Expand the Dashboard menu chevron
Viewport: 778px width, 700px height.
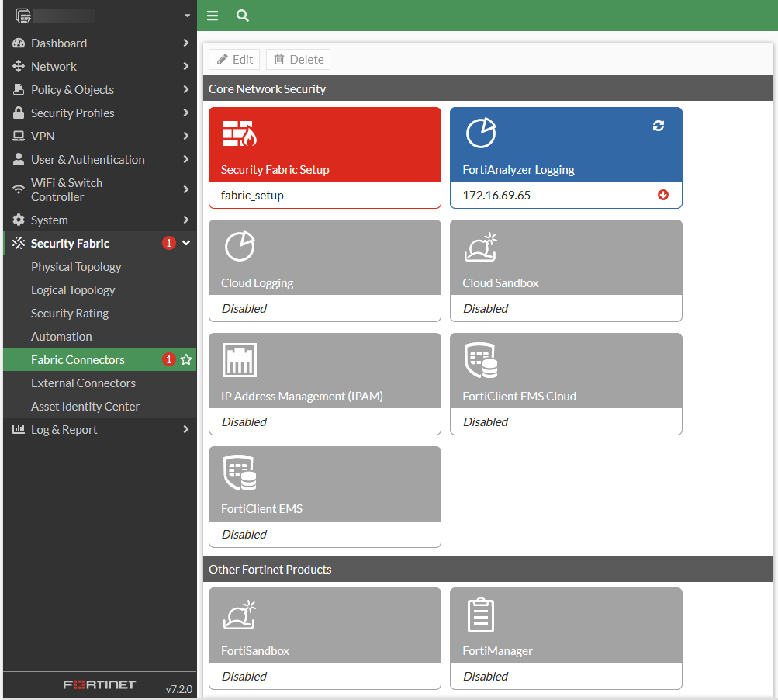186,43
